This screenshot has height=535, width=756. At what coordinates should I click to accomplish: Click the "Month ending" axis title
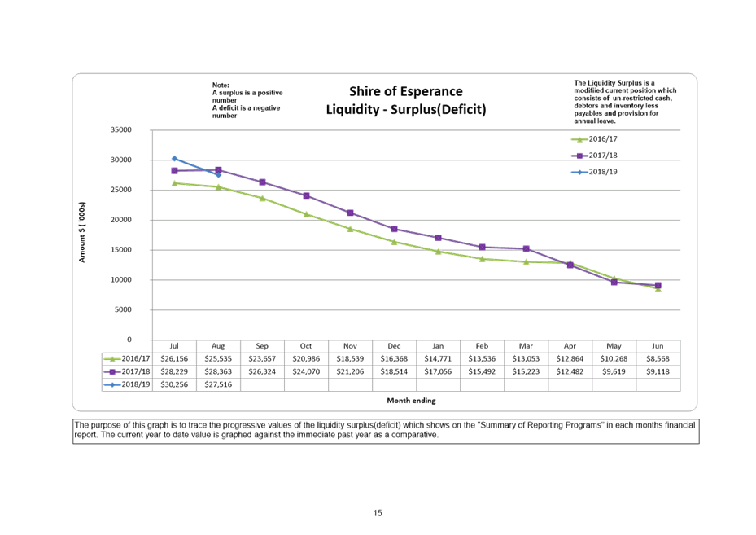coord(411,401)
